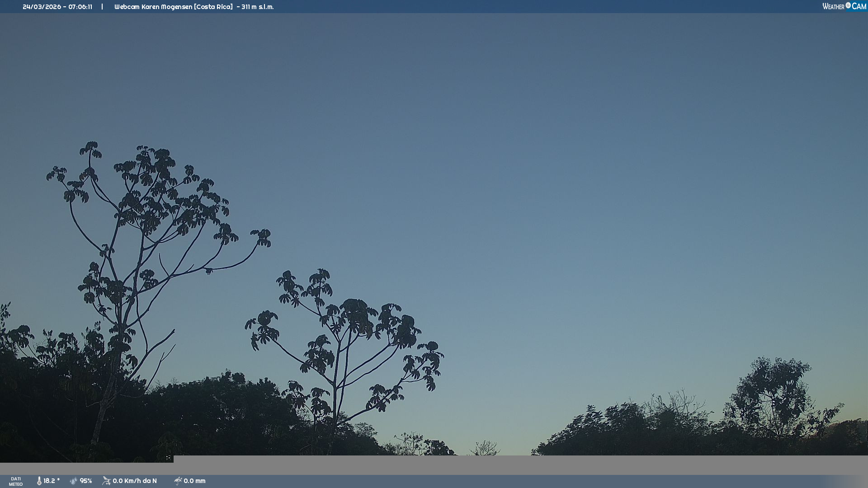
Task: Click the rain umbrella icon
Action: coord(178,481)
